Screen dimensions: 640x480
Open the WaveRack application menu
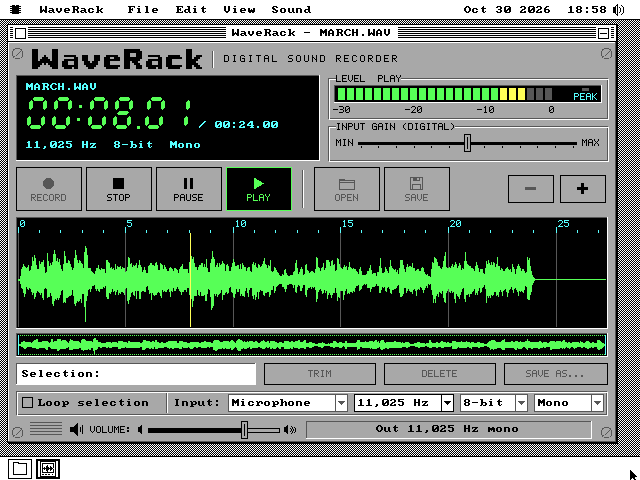point(71,9)
